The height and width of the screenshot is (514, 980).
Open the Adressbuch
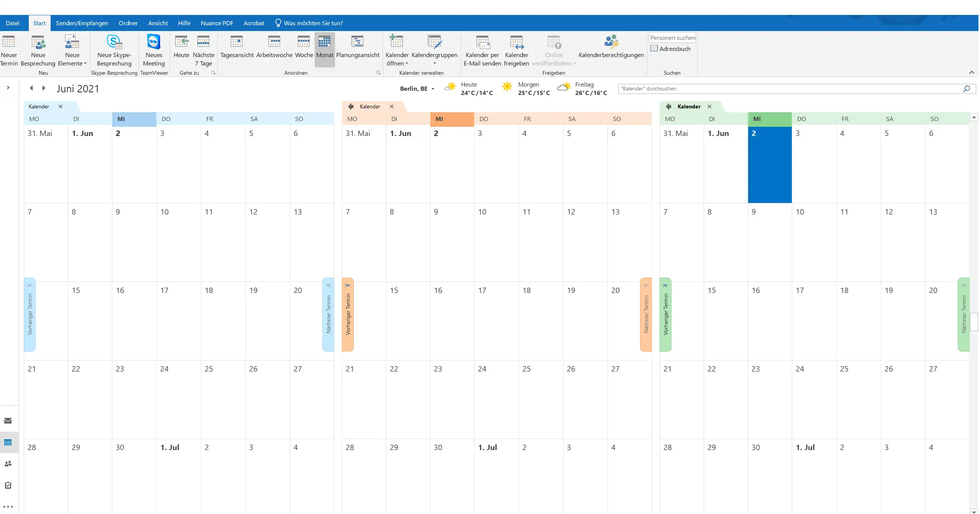click(x=671, y=49)
